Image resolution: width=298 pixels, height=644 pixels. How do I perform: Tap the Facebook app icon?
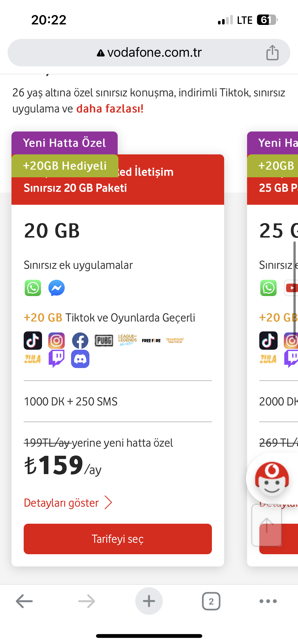coord(80,340)
